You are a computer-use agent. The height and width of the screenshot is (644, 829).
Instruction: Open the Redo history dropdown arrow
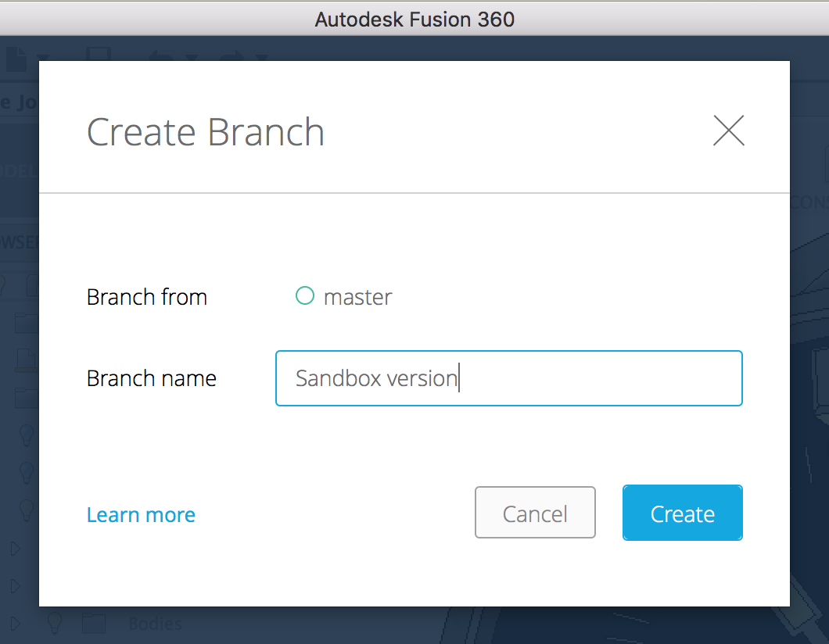tap(261, 58)
